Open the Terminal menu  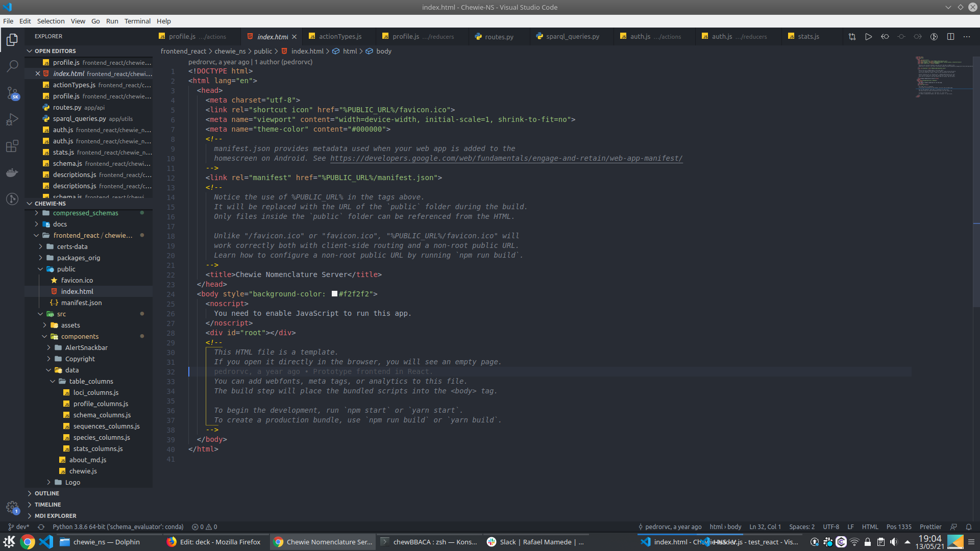[137, 21]
